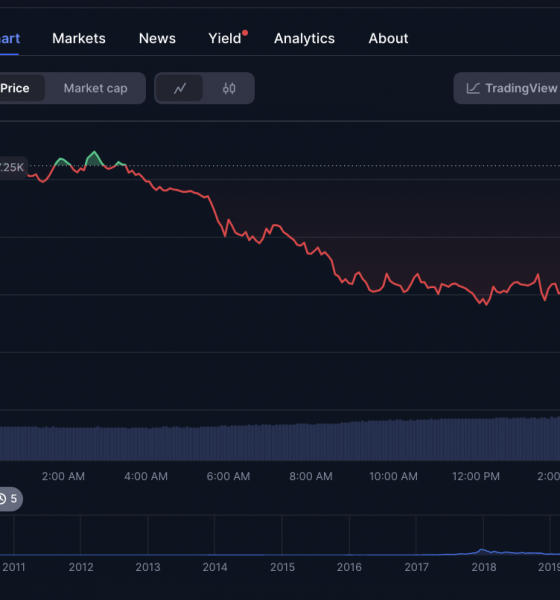
Task: Select 2016 on the range timeline
Action: click(x=349, y=567)
